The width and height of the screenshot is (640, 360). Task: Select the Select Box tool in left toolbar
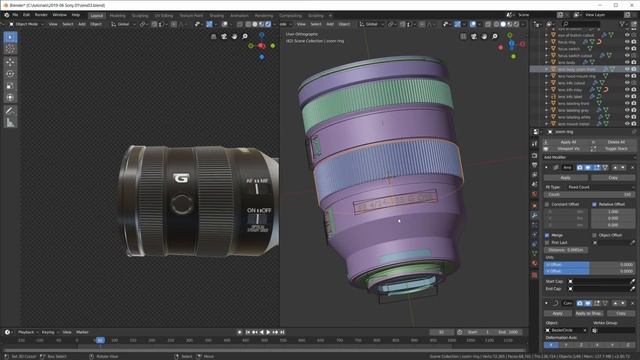[10, 37]
